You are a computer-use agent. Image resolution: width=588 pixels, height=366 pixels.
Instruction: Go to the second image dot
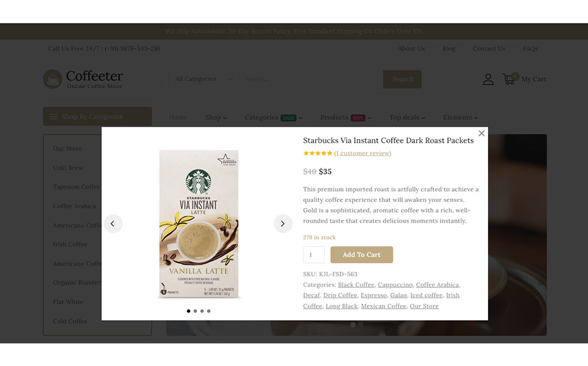[x=195, y=311]
